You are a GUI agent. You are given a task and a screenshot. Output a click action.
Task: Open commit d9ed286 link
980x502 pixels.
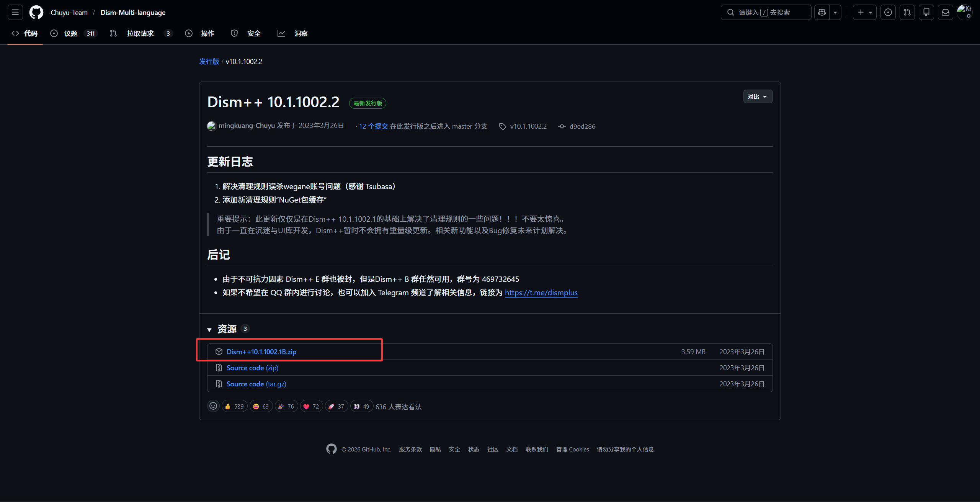[x=582, y=126]
